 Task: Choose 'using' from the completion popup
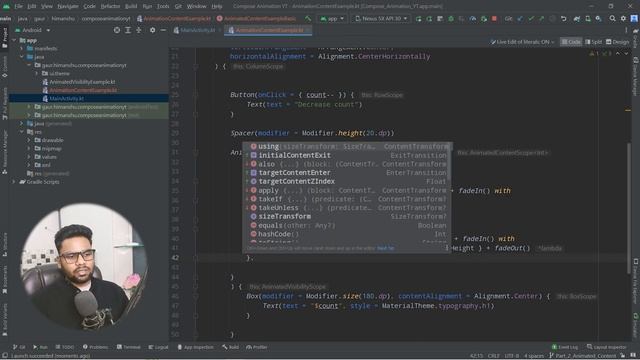(347, 147)
